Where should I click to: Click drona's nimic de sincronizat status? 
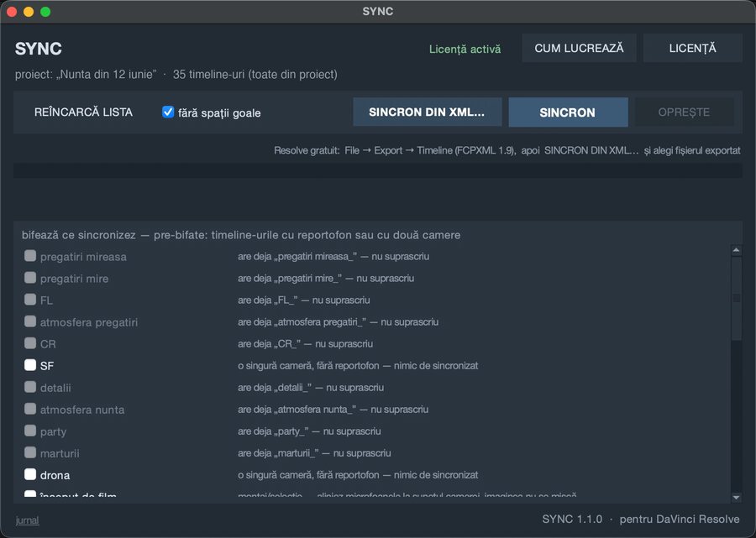point(358,475)
